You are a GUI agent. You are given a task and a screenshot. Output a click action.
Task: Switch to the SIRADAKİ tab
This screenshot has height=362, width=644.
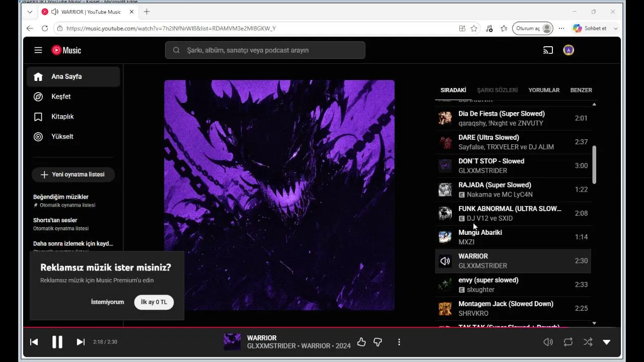(453, 90)
